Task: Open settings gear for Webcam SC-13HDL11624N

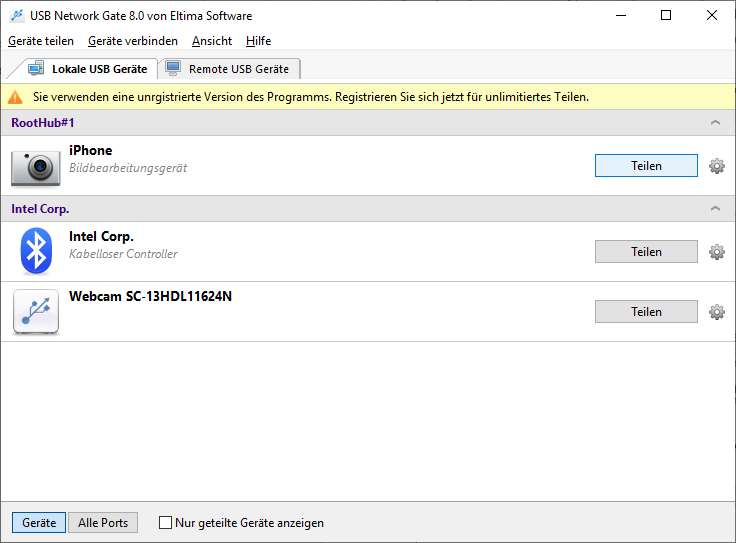Action: [x=716, y=312]
